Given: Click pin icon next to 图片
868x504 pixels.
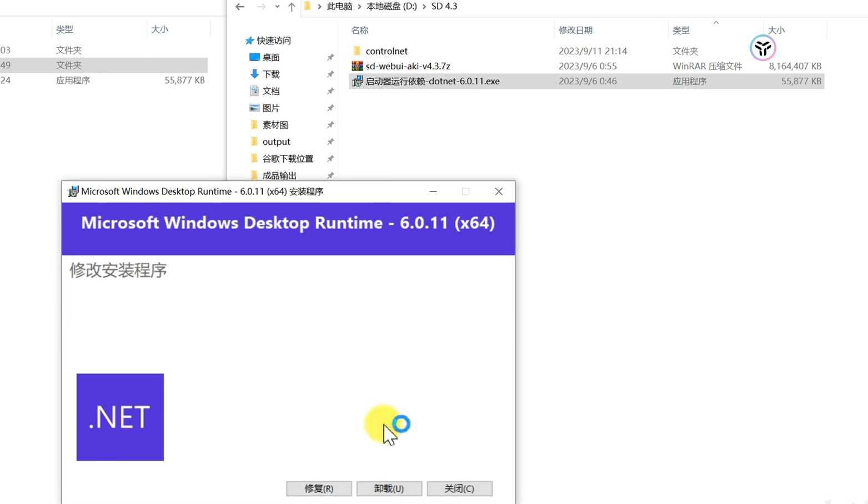Looking at the screenshot, I should coord(330,108).
